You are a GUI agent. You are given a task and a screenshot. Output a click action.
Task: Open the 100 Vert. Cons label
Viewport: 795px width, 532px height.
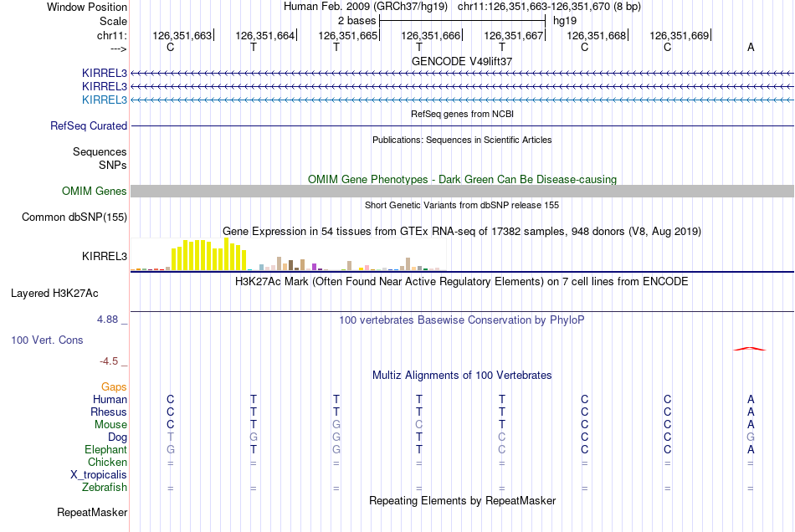[x=47, y=340]
